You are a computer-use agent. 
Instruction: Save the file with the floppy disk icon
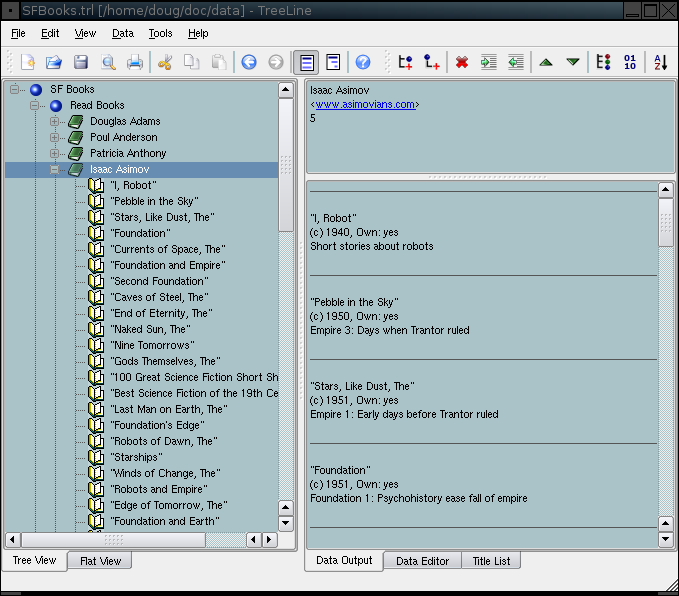81,62
